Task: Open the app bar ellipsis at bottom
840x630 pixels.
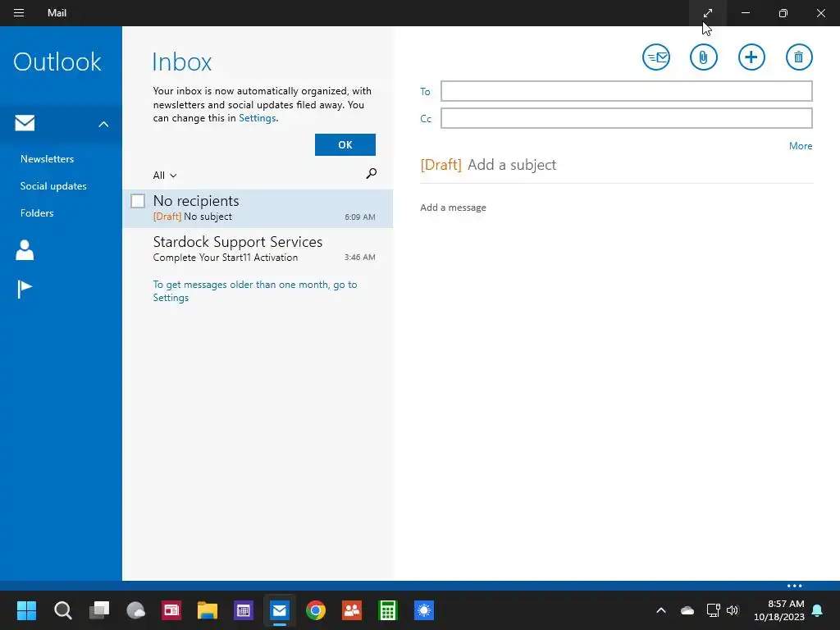Action: tap(794, 586)
